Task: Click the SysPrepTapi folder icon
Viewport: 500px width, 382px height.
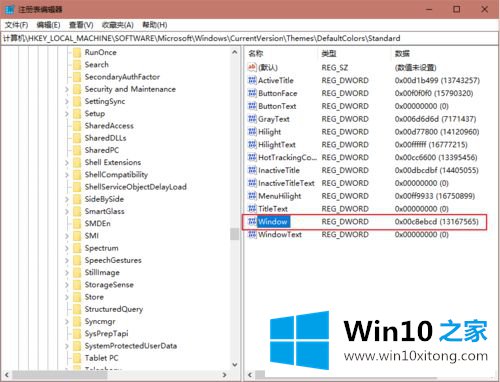Action: point(77,334)
